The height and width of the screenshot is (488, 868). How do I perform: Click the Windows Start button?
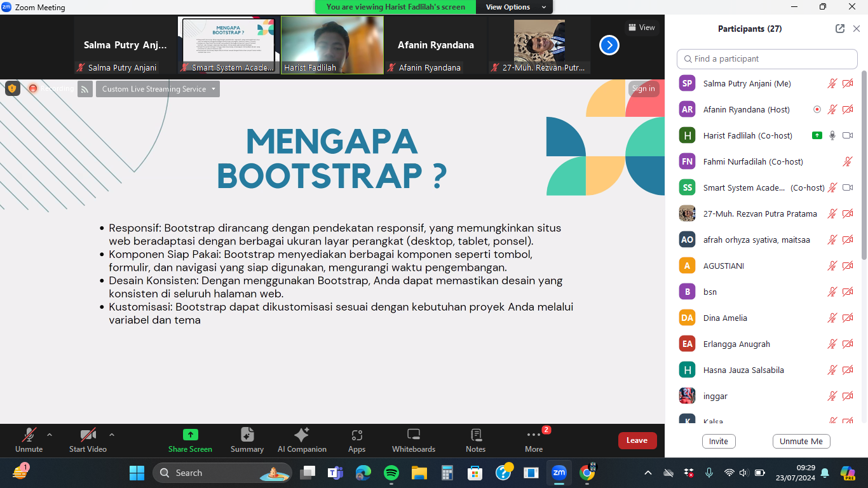click(137, 473)
